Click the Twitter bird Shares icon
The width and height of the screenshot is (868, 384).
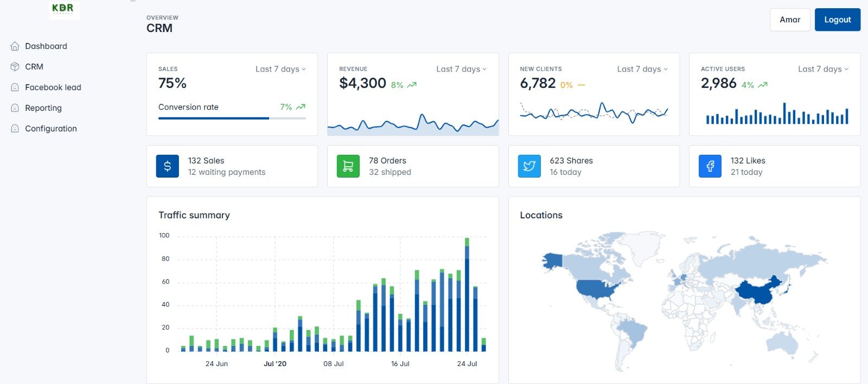pos(529,166)
